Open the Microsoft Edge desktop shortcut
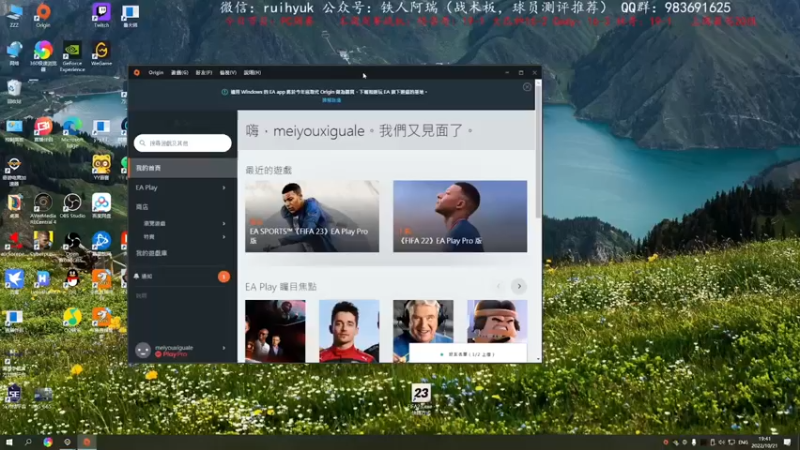 coord(72,132)
